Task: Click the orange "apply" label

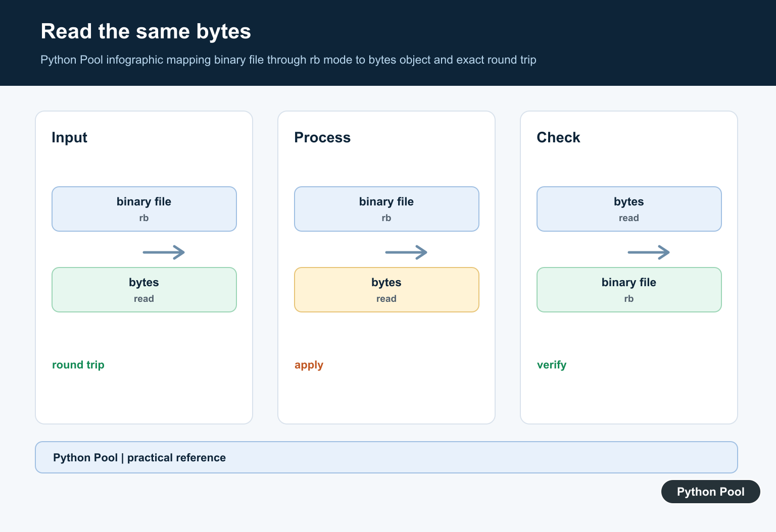Action: coord(309,365)
